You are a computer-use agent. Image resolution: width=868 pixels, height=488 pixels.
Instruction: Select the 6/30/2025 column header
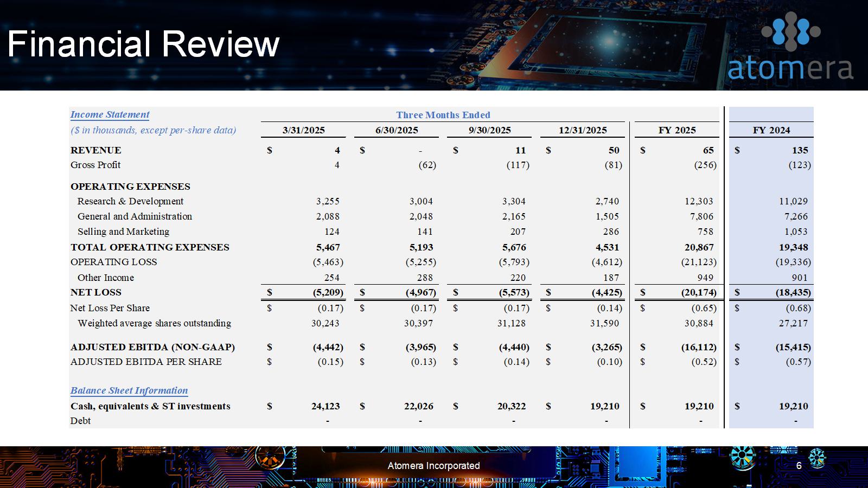click(x=397, y=130)
